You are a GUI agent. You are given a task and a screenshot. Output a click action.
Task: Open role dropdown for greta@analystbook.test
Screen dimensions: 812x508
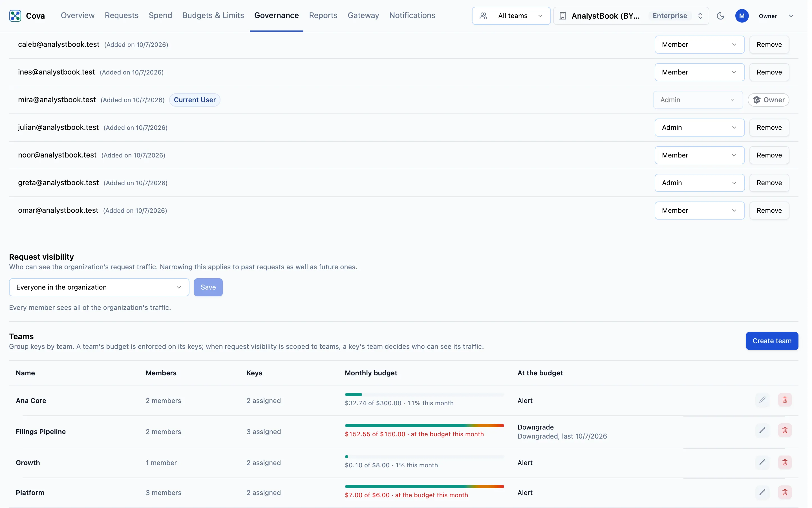pos(699,183)
